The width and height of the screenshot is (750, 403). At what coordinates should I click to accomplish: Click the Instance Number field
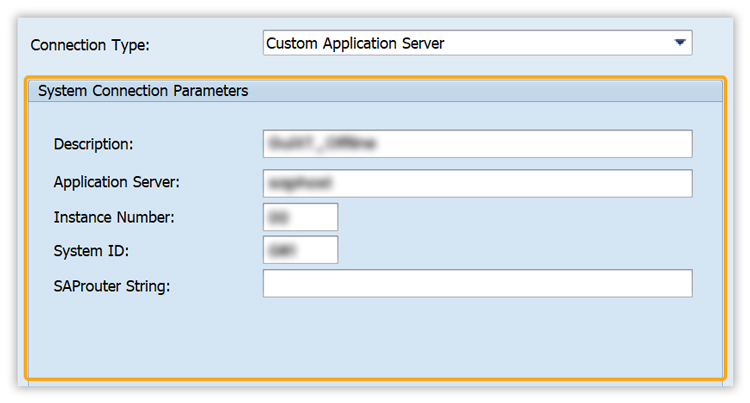300,217
